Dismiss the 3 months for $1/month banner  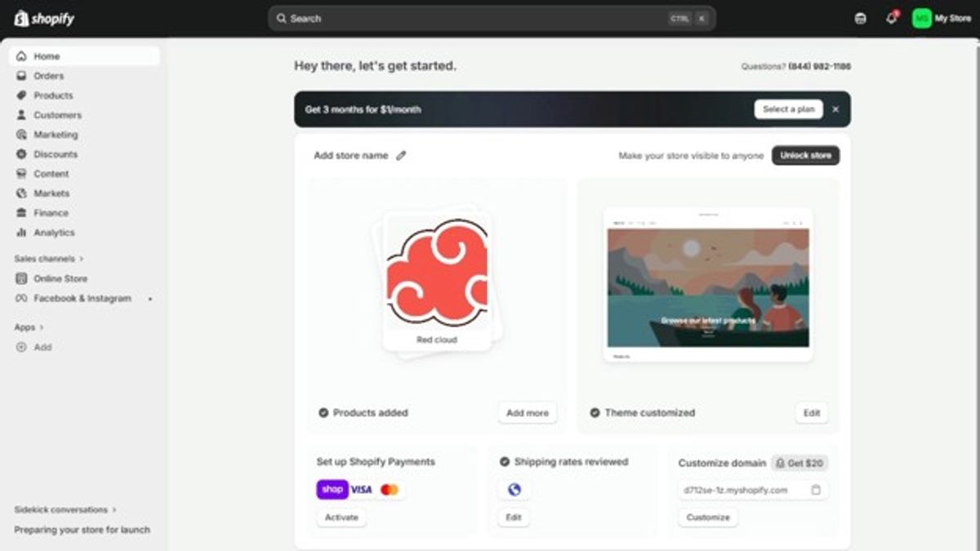(835, 109)
